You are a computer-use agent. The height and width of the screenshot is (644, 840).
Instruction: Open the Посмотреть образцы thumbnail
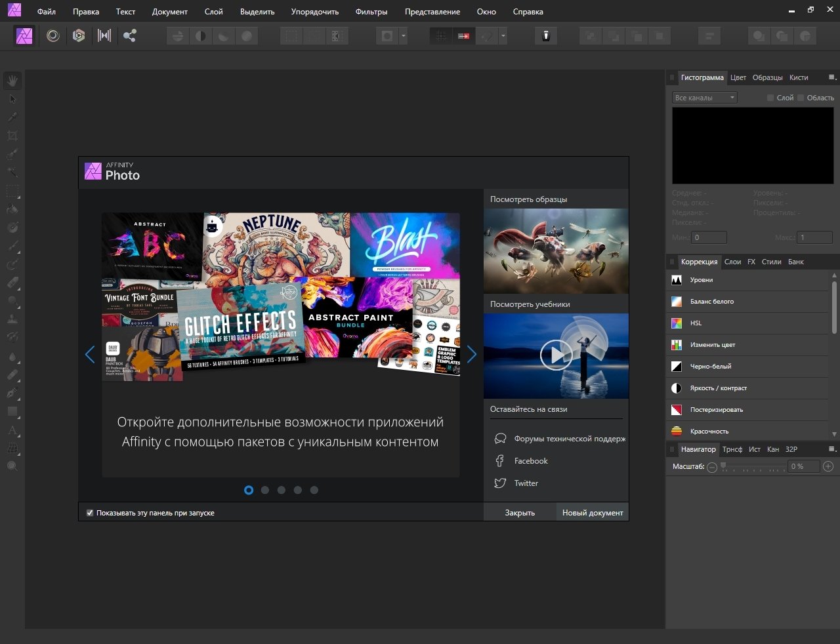[x=556, y=251]
